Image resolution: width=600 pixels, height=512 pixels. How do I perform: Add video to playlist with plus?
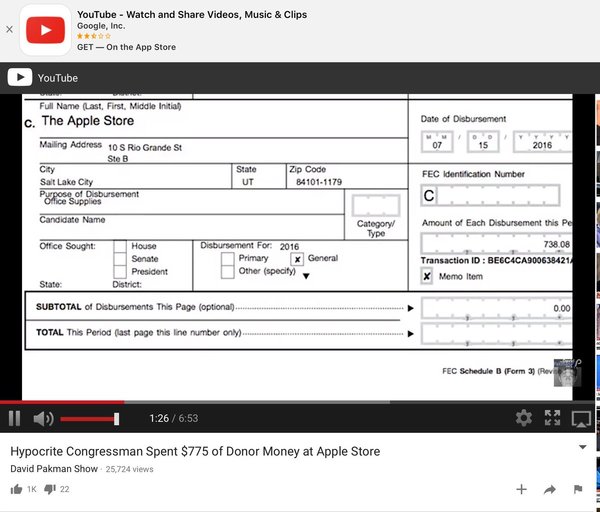[521, 489]
